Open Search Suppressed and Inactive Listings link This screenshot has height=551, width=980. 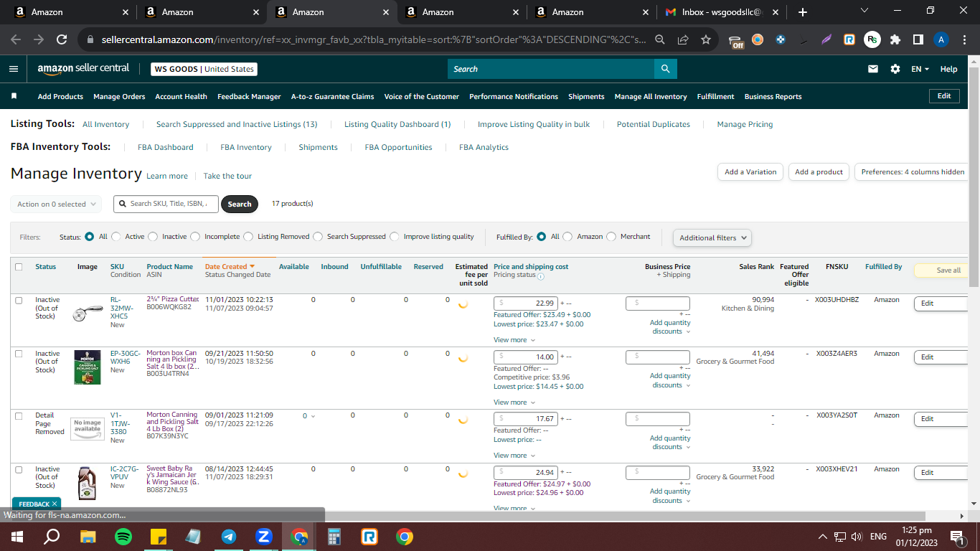237,124
